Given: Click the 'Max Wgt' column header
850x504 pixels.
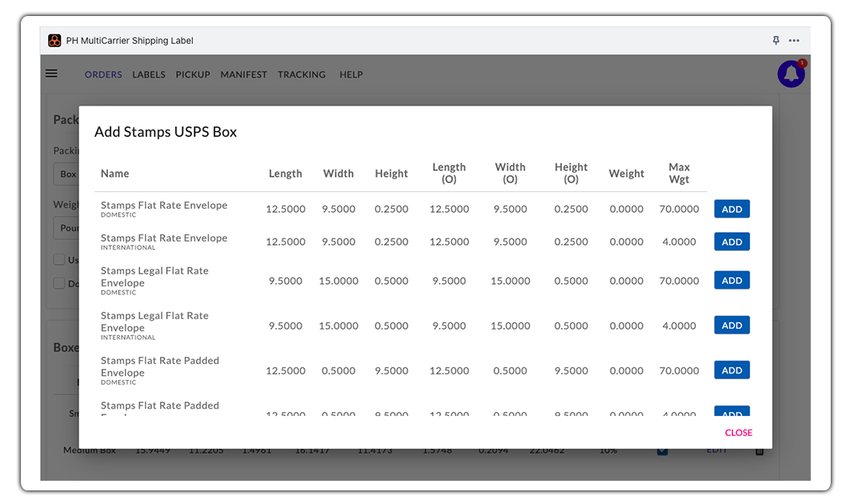Looking at the screenshot, I should point(679,174).
